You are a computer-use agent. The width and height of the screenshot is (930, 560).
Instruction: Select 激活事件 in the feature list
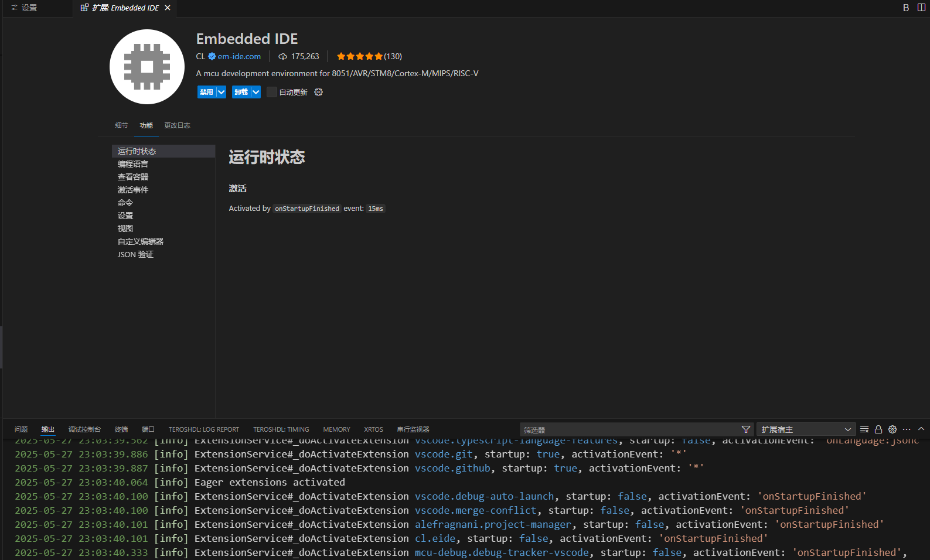click(x=163, y=190)
